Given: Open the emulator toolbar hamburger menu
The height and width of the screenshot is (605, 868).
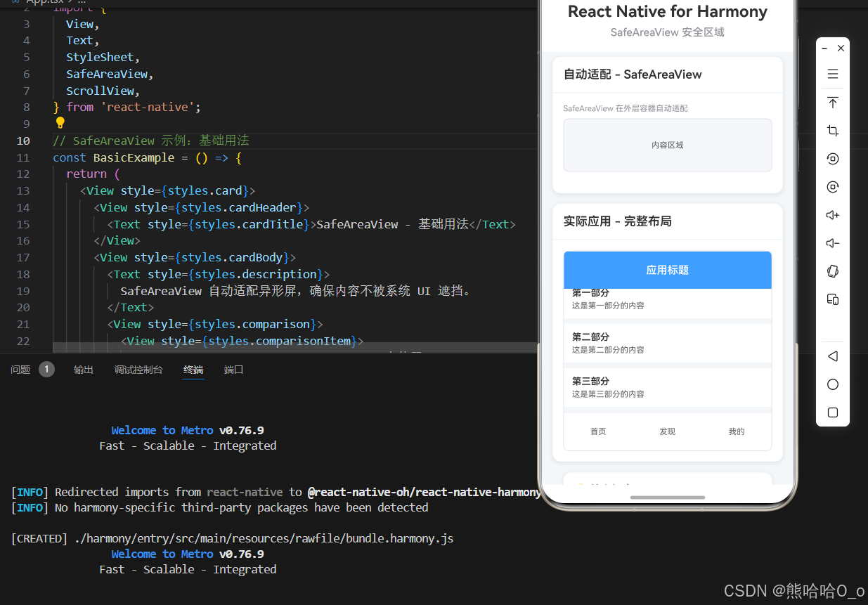Looking at the screenshot, I should click(x=833, y=74).
